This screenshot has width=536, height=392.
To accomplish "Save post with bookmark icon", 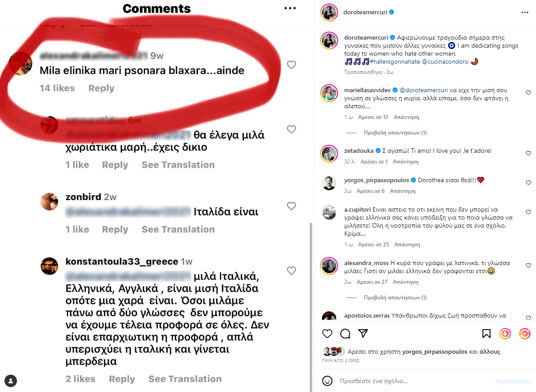I will [x=487, y=334].
